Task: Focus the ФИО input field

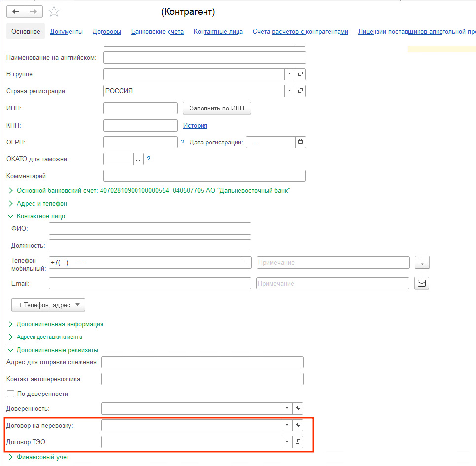Action: pyautogui.click(x=150, y=228)
